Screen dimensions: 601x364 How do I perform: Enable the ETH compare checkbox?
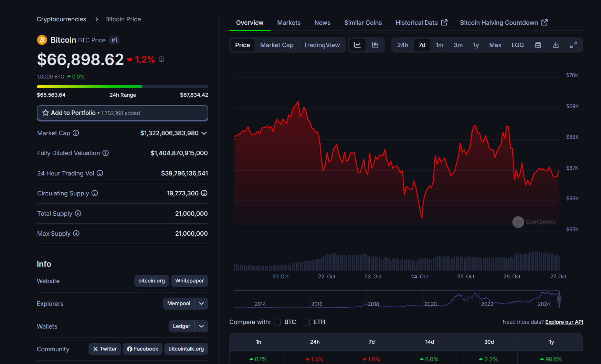coord(306,322)
